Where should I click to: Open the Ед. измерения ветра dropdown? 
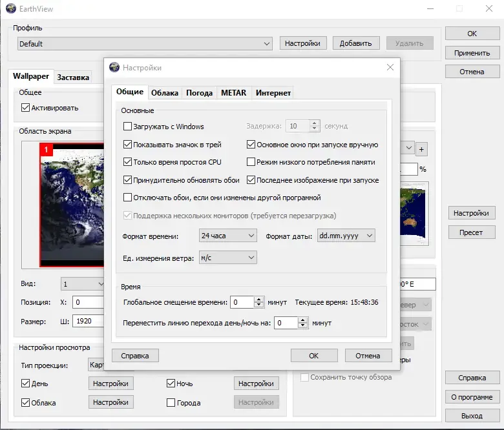tap(227, 258)
